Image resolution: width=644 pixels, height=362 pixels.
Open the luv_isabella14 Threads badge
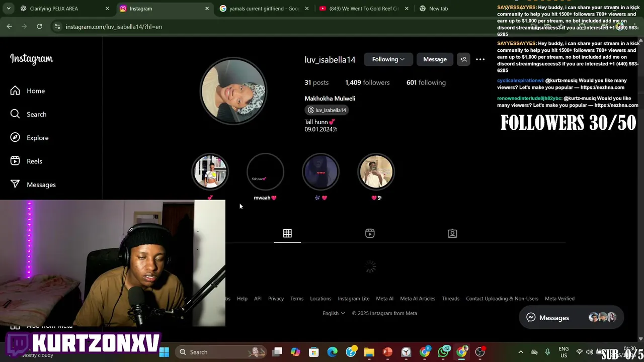327,110
